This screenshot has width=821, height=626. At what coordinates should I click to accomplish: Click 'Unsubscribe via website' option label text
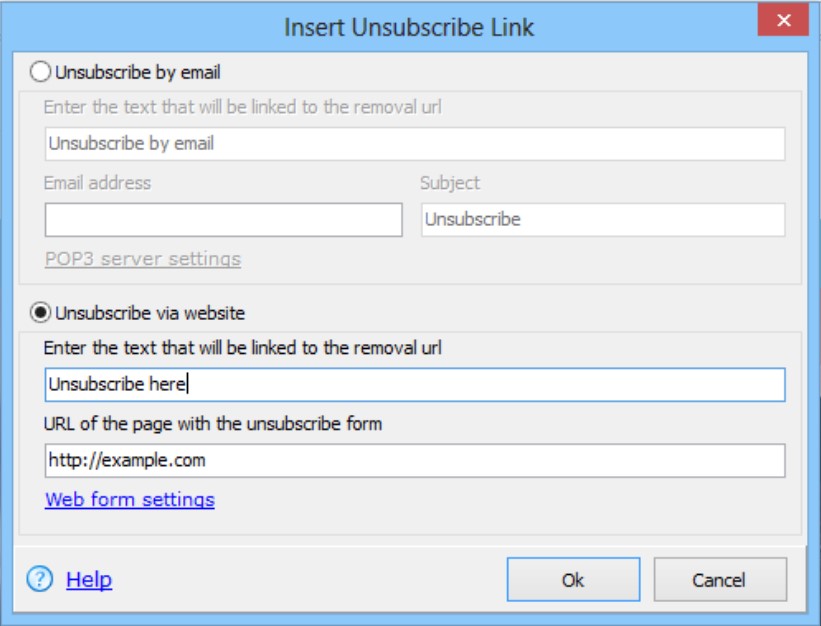click(150, 313)
